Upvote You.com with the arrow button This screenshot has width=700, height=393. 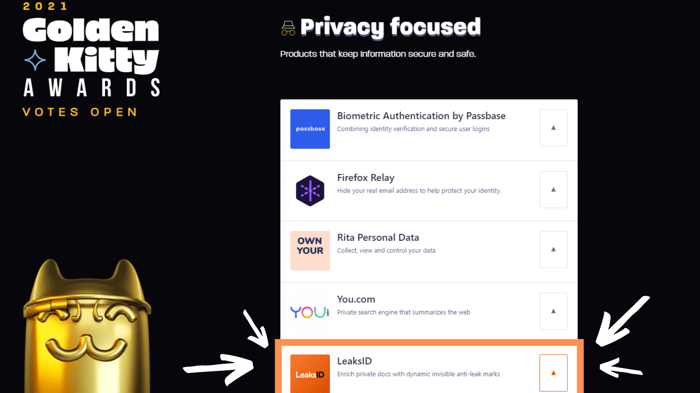(x=553, y=311)
